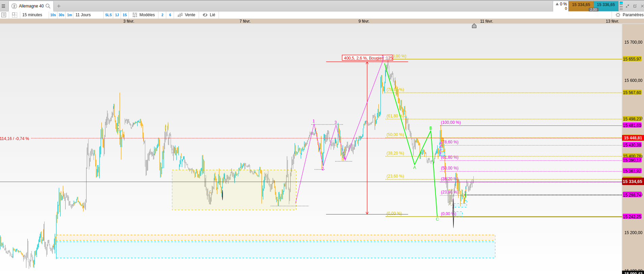Image resolution: width=644 pixels, height=274 pixels.
Task: Detach chart using the pop-out window icon
Action: [635, 6]
